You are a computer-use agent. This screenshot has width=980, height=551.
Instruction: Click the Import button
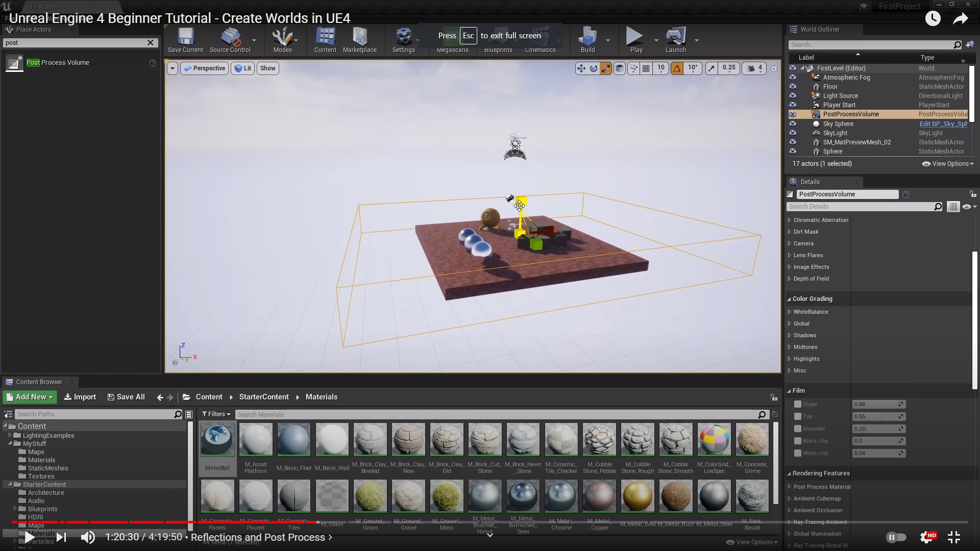(80, 397)
